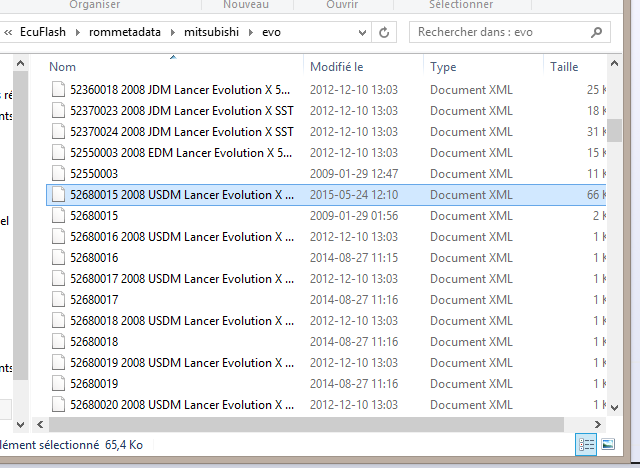Open address bar history dropdown
Viewport: 640px width, 468px height.
[361, 32]
